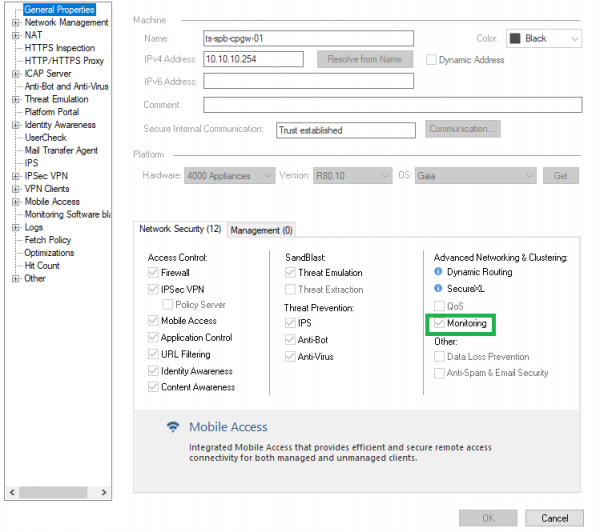This screenshot has height=532, width=600.
Task: Click the Resolve from Name button
Action: 364,60
